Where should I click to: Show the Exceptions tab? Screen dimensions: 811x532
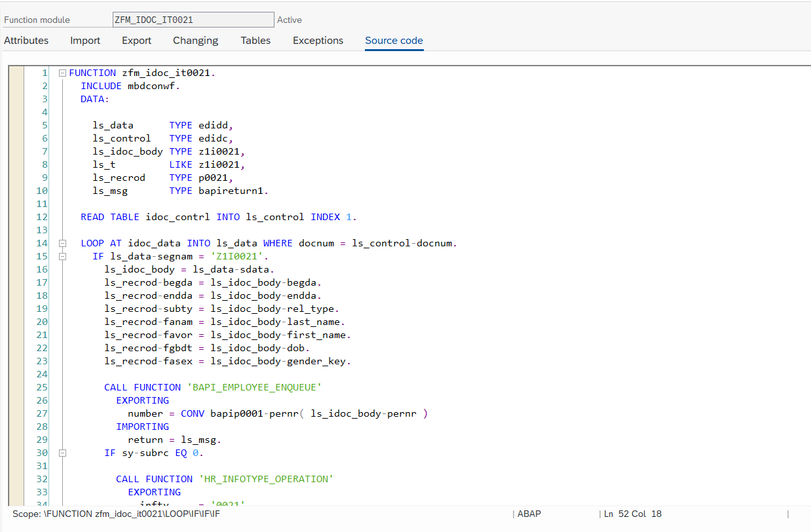point(318,41)
